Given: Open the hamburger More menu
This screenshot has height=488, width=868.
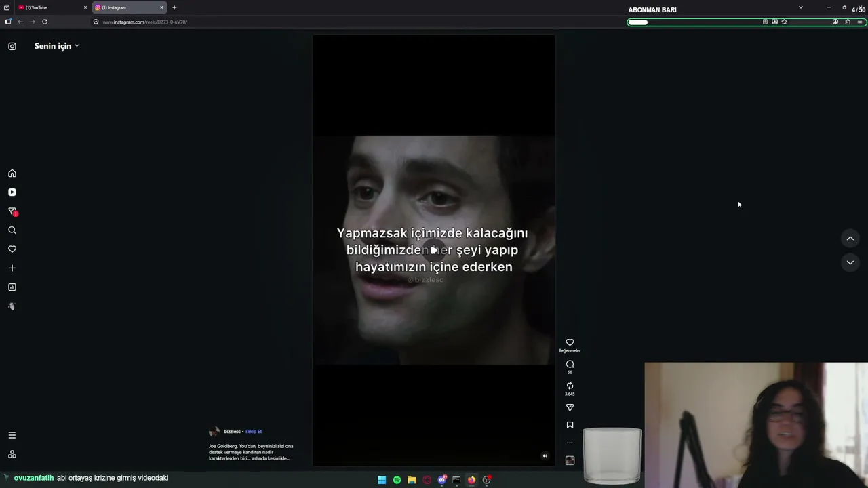Looking at the screenshot, I should 12,435.
